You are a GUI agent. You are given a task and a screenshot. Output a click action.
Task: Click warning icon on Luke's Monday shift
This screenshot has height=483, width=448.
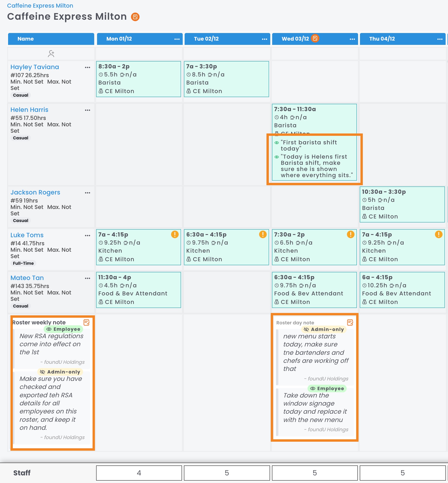pos(175,234)
